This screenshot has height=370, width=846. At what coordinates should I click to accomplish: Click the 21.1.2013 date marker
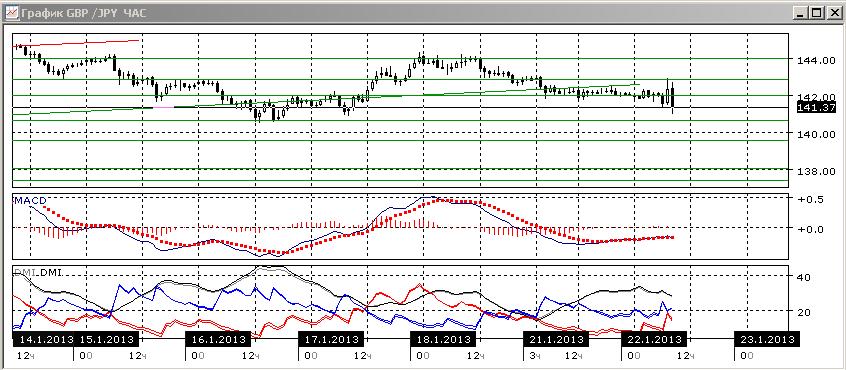tap(556, 339)
